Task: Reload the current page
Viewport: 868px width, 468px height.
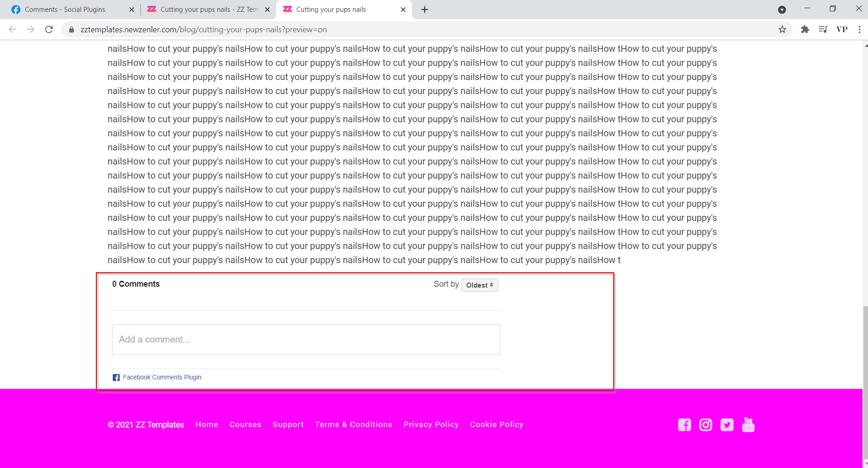Action: coord(49,30)
